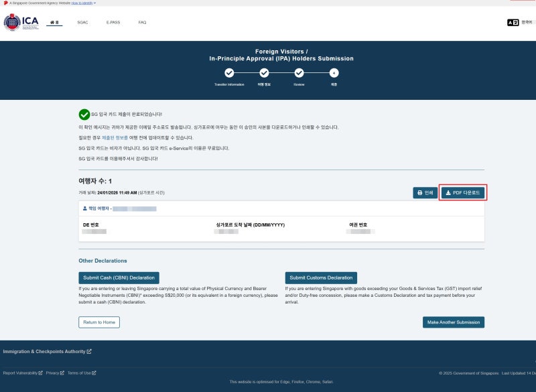Click the Traveller Information step checkmark
The image size is (536, 392).
point(229,73)
